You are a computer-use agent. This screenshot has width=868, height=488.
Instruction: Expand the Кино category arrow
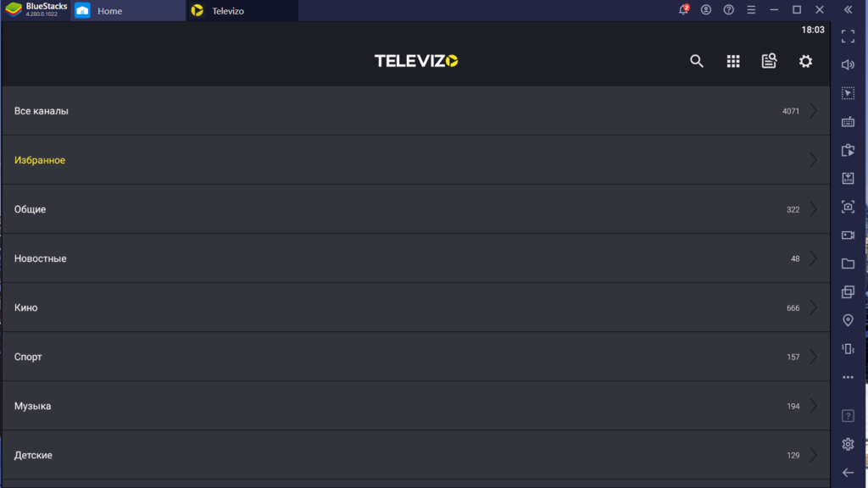coord(813,308)
